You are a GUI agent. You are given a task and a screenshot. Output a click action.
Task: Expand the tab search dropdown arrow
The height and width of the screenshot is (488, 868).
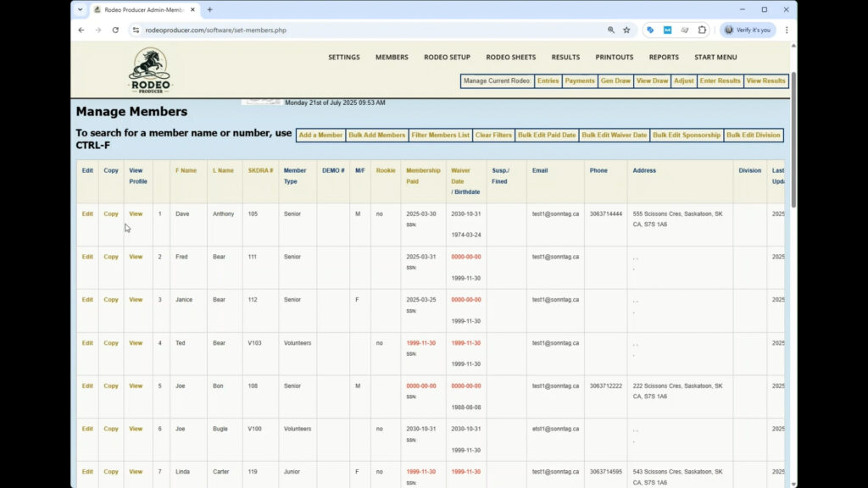[81, 9]
